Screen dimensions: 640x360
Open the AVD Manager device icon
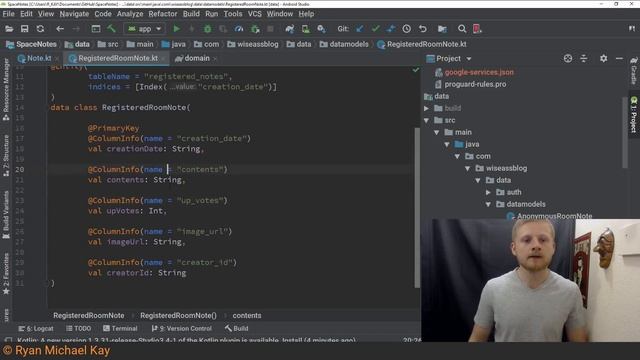click(x=305, y=29)
